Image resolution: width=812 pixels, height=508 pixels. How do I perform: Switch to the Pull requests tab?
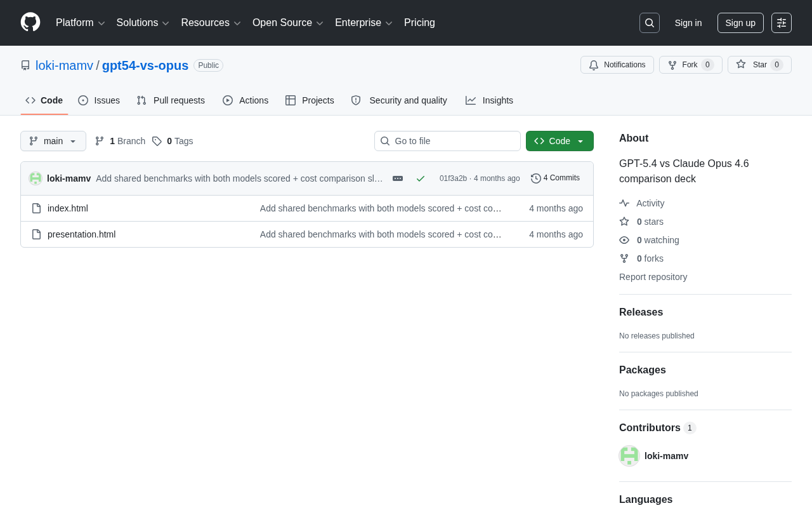point(171,100)
